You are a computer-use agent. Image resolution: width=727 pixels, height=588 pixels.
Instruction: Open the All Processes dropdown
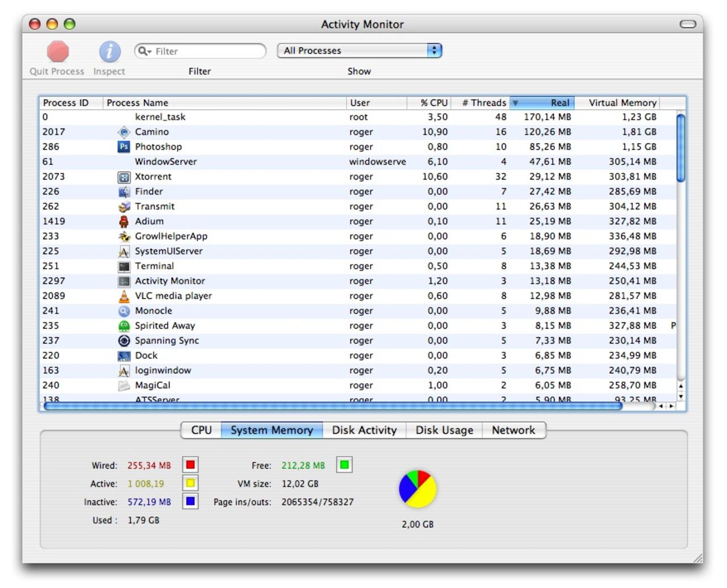click(x=359, y=51)
